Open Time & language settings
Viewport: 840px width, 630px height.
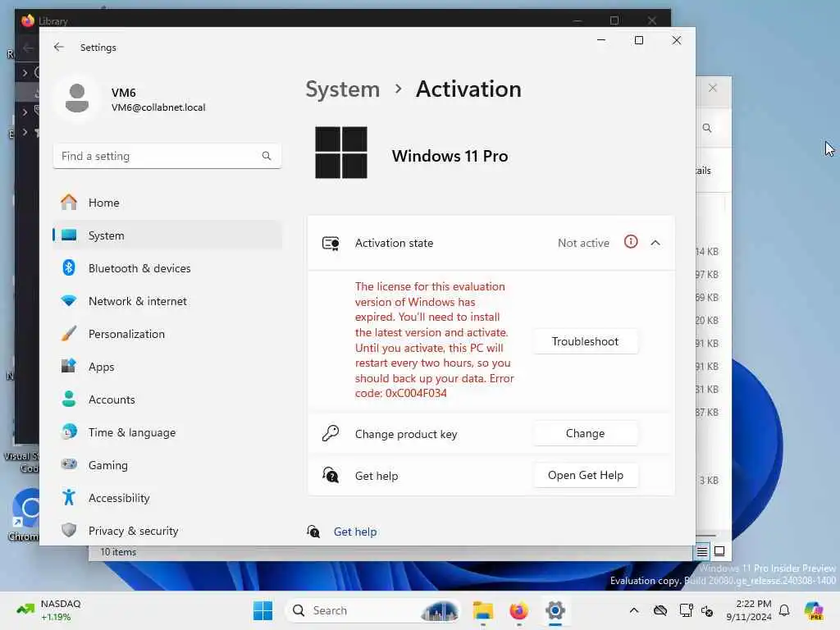pos(167,432)
